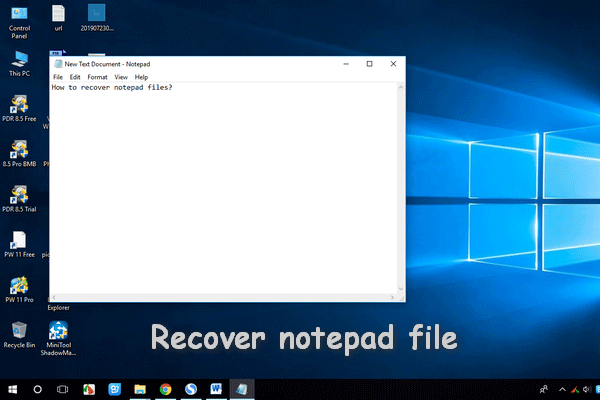Select the This PC desktop icon

click(x=19, y=59)
